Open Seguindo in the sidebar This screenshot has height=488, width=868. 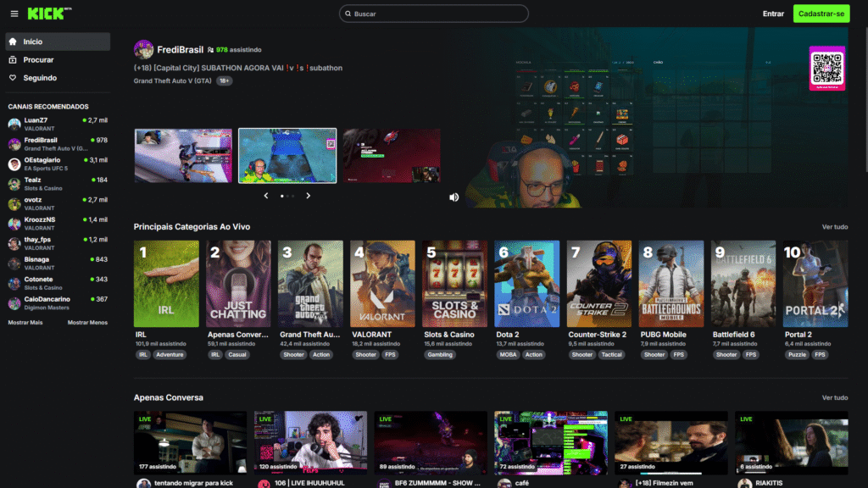(58, 78)
